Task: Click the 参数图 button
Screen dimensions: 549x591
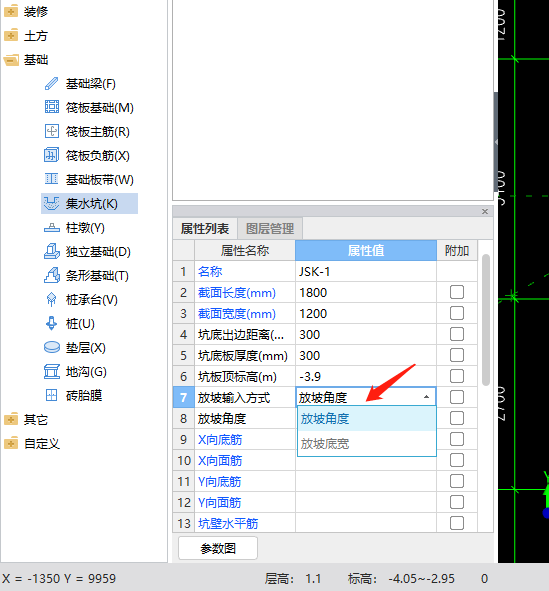Action: (x=218, y=548)
